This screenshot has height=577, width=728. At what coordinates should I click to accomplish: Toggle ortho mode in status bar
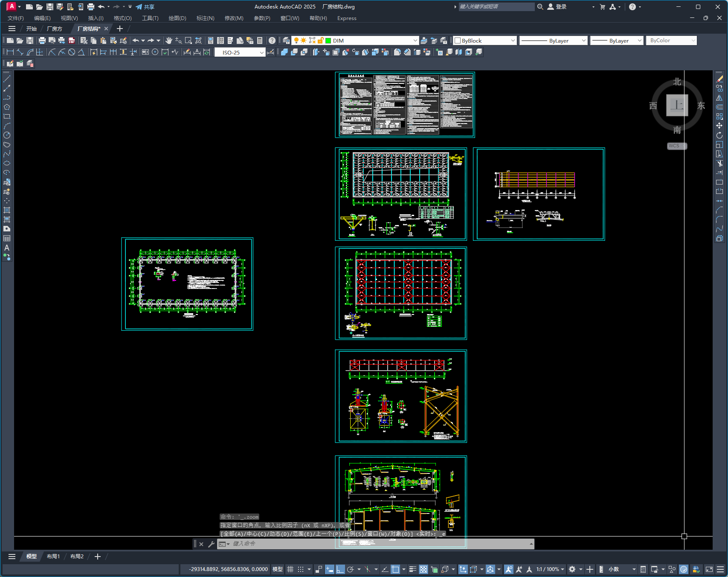[x=340, y=569]
